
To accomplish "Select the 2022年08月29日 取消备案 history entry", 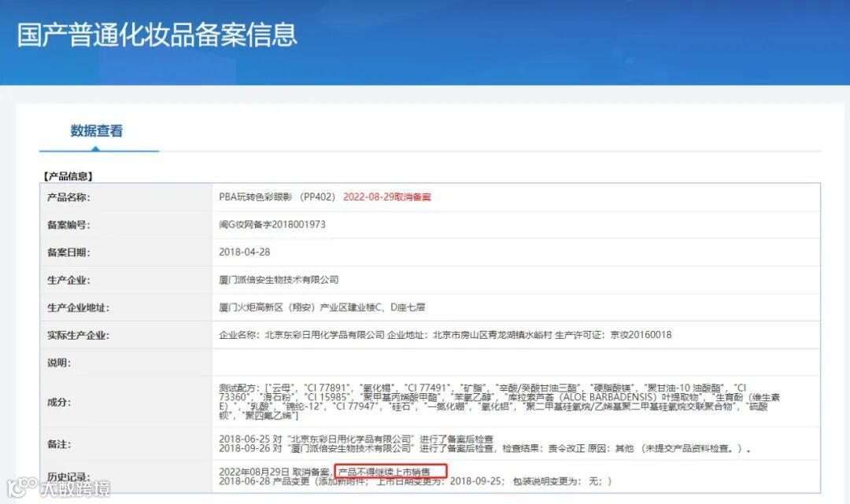I will point(324,472).
